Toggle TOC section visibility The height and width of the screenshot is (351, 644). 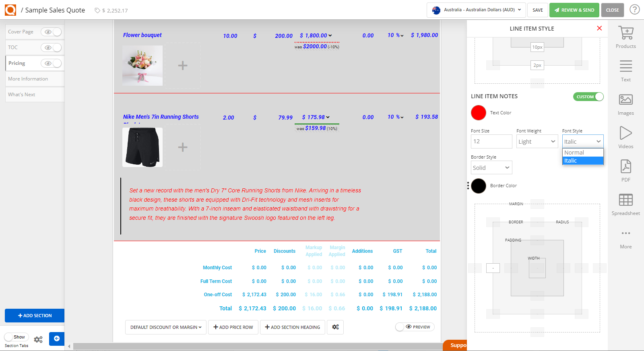point(51,47)
